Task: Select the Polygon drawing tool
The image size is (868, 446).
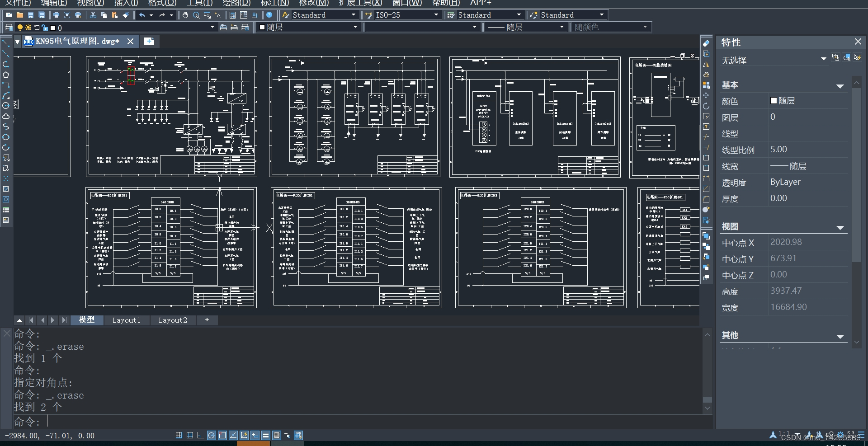Action: [6, 75]
